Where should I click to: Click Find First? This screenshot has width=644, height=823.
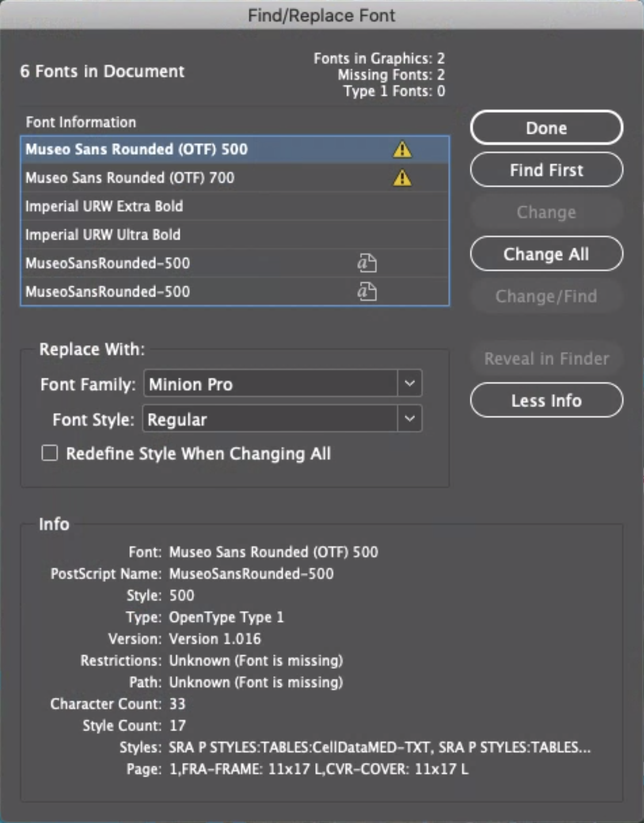click(546, 170)
